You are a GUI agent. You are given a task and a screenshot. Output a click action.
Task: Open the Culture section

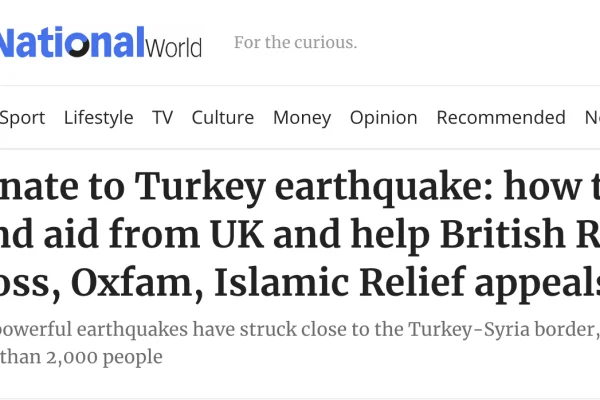[x=222, y=117]
